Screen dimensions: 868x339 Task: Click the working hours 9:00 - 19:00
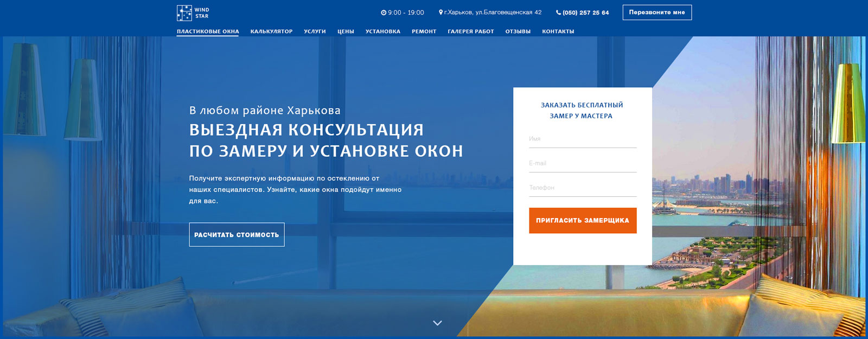pos(406,12)
